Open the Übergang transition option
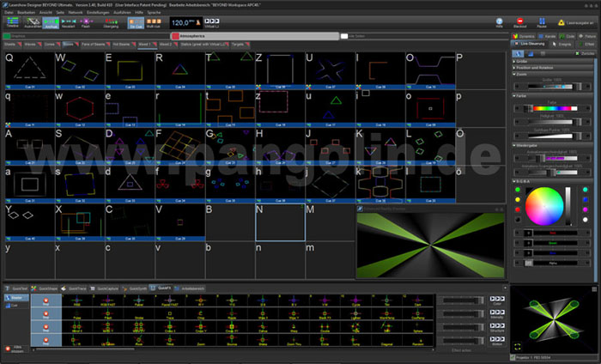Viewport: 601px width, 364px height. tap(111, 22)
